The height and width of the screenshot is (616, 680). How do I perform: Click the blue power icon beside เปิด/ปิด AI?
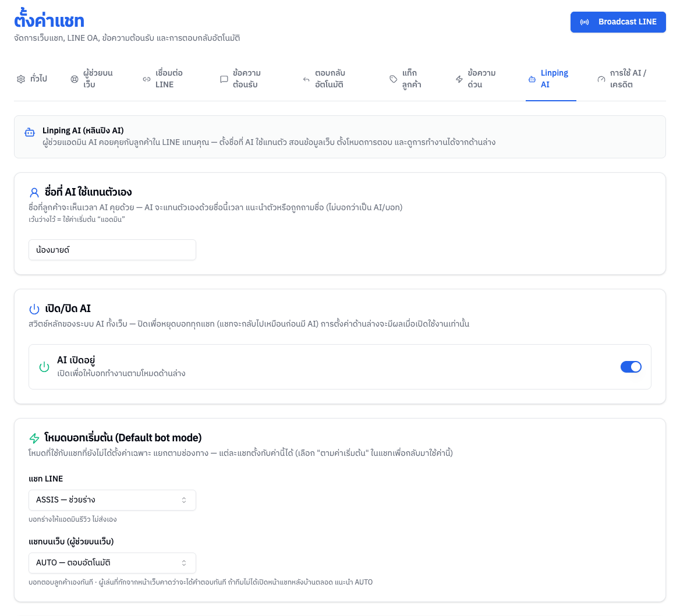34,309
